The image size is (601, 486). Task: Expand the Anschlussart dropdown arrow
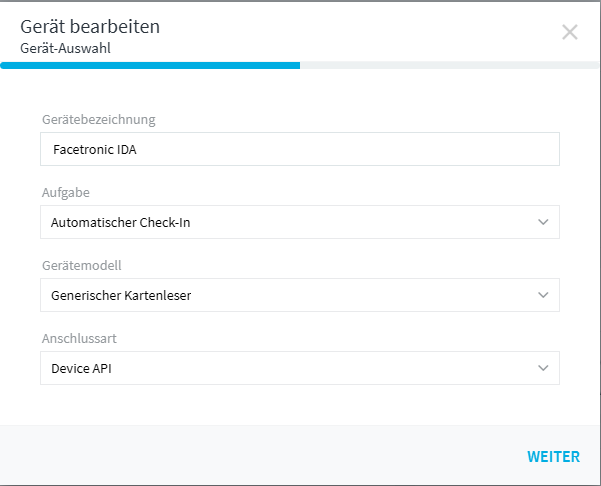pos(543,368)
